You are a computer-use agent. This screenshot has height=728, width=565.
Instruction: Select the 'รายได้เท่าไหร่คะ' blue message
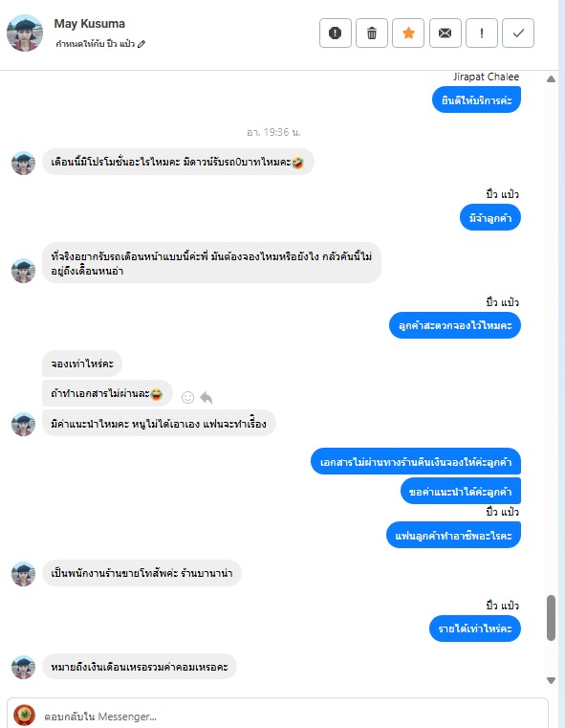(475, 629)
